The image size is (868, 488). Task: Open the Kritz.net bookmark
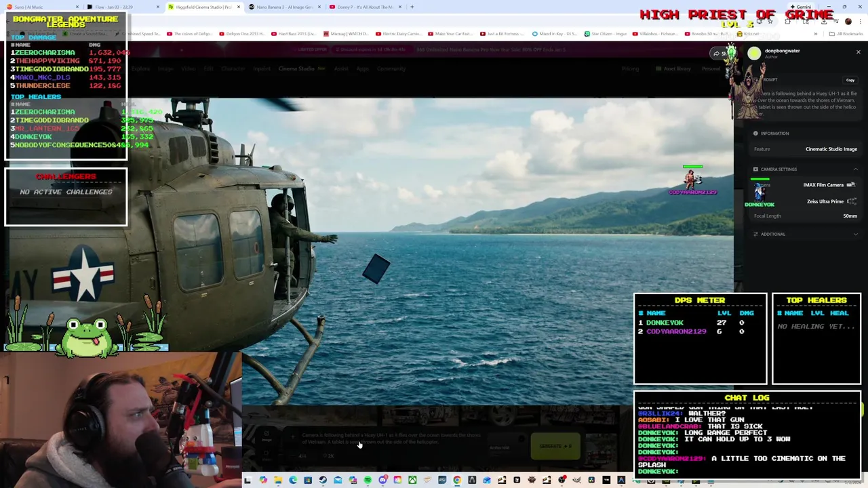click(x=749, y=34)
